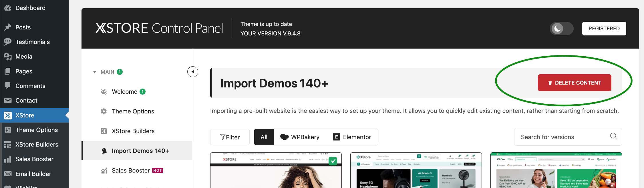644x188 pixels.
Task: Go to Media menu item
Action: 34,57
